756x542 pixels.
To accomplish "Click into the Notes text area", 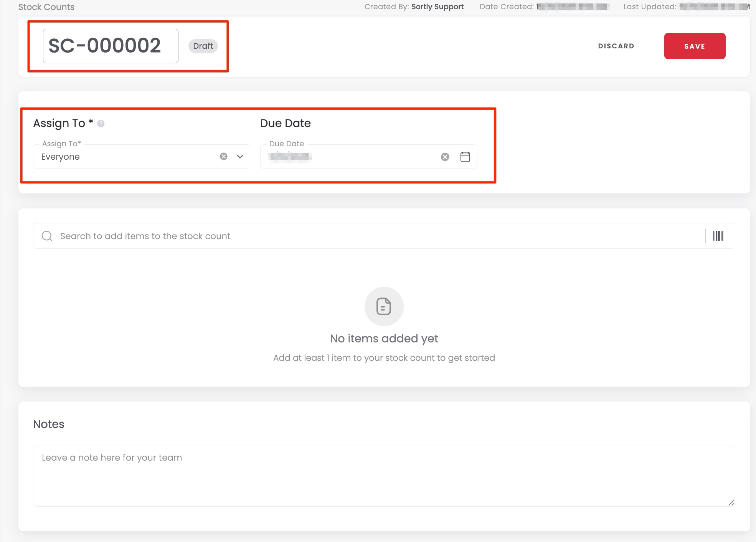I will tap(384, 476).
